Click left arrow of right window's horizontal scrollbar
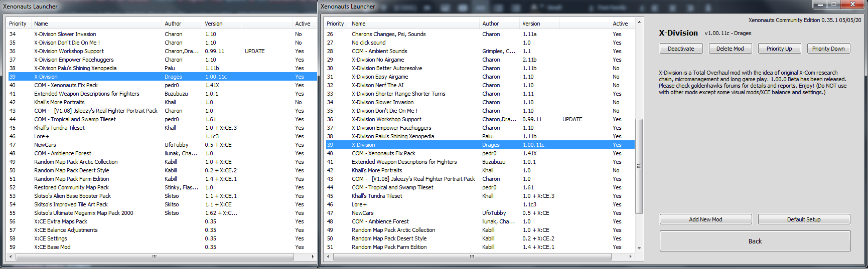 coord(329,256)
